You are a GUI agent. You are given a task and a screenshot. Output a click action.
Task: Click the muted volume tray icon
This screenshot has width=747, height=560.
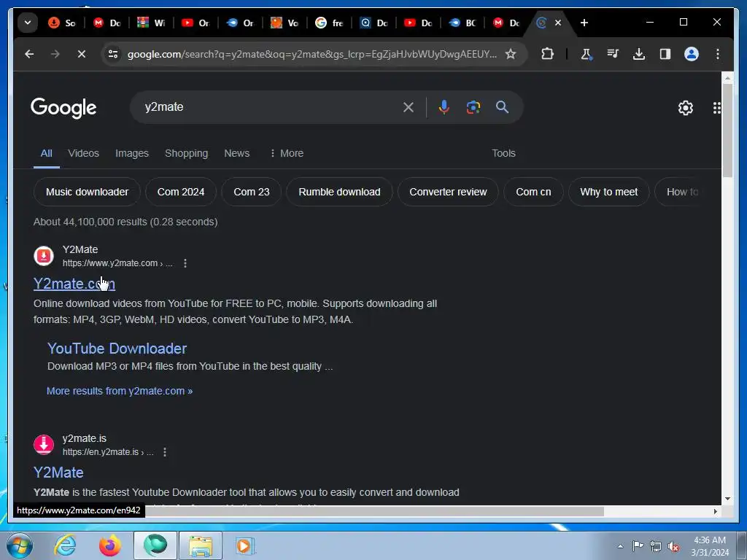[x=673, y=547]
